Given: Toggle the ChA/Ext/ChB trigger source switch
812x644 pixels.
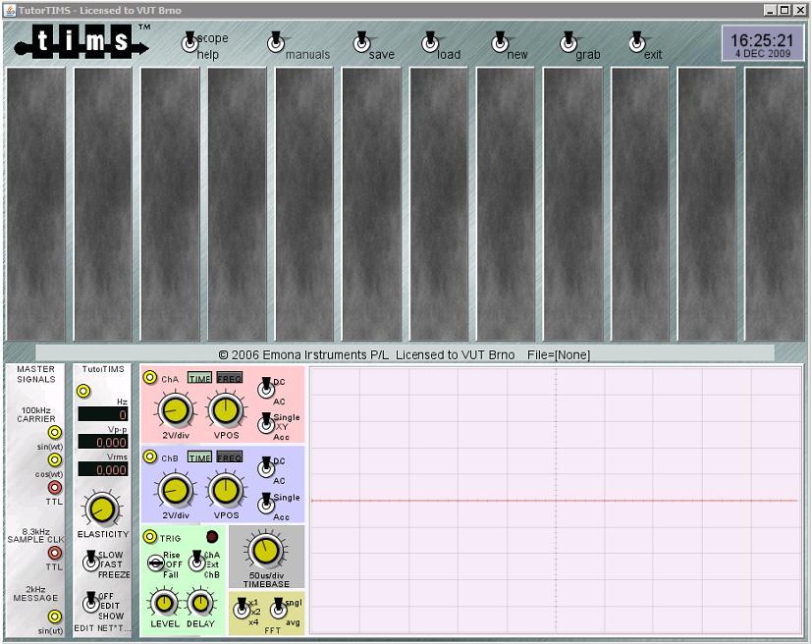Looking at the screenshot, I should point(196,562).
